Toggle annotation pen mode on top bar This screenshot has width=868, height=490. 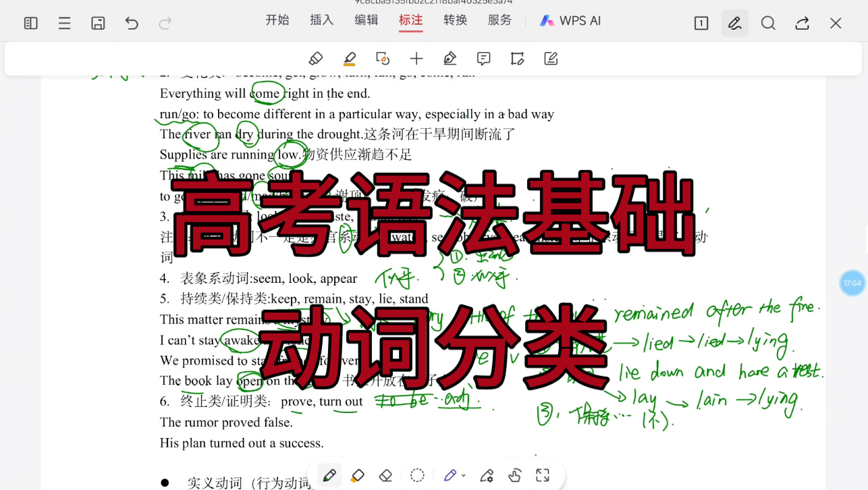tap(734, 22)
